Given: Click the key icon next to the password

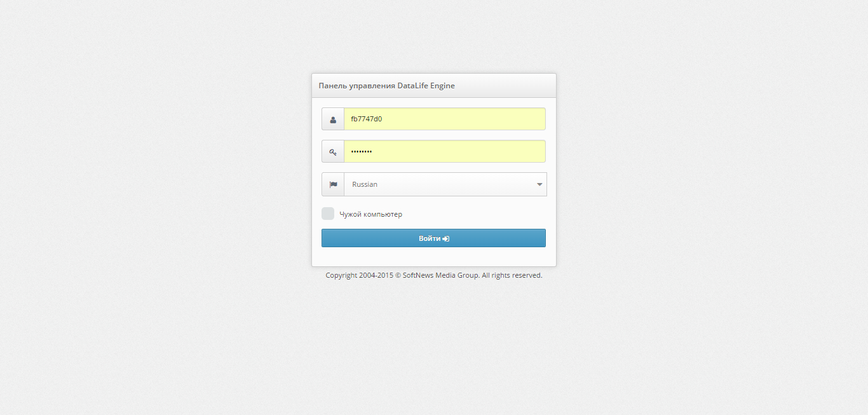Looking at the screenshot, I should click(333, 152).
